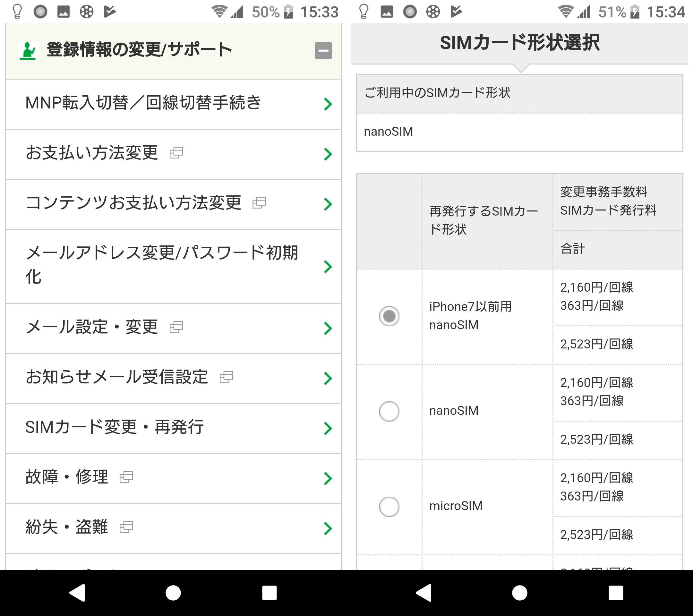Collapse the 登録情報の変更/サポート section
This screenshot has height=616, width=693.
323,51
